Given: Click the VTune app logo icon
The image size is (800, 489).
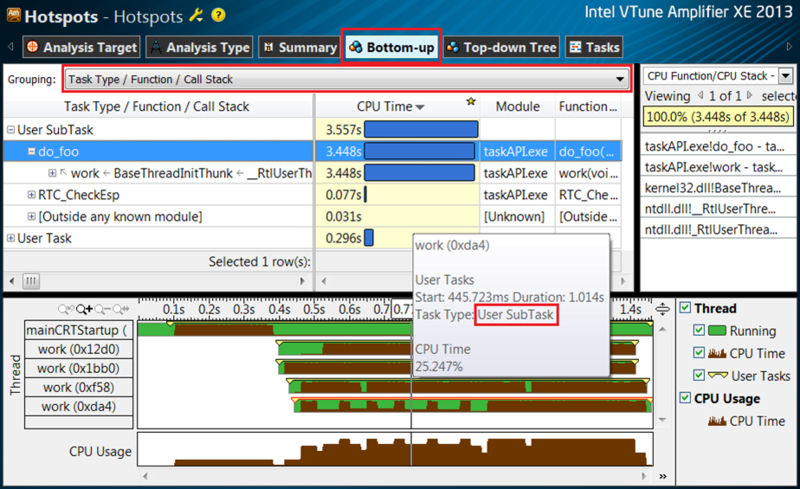Looking at the screenshot, I should click(x=14, y=15).
